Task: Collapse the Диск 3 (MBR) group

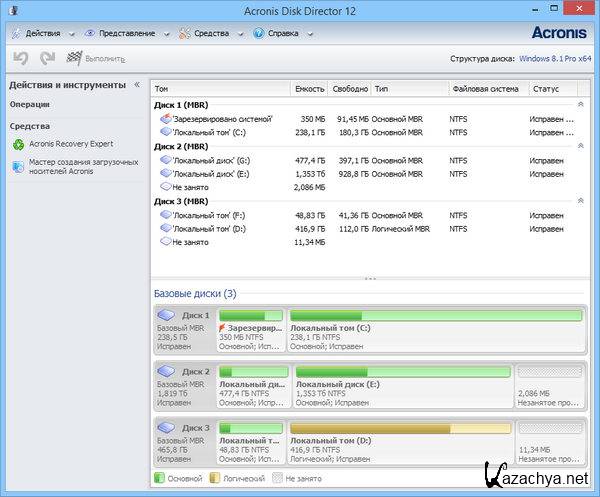Action: tap(580, 201)
